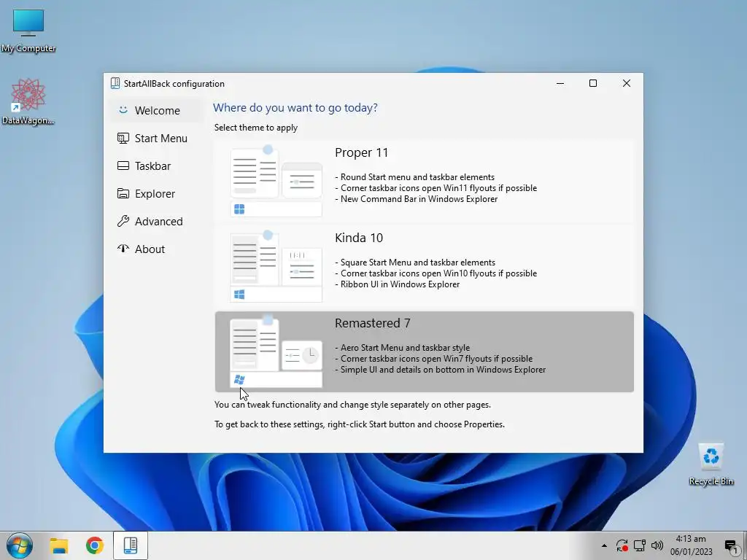Click the Advanced wrench icon
The height and width of the screenshot is (560, 747).
[x=123, y=221]
